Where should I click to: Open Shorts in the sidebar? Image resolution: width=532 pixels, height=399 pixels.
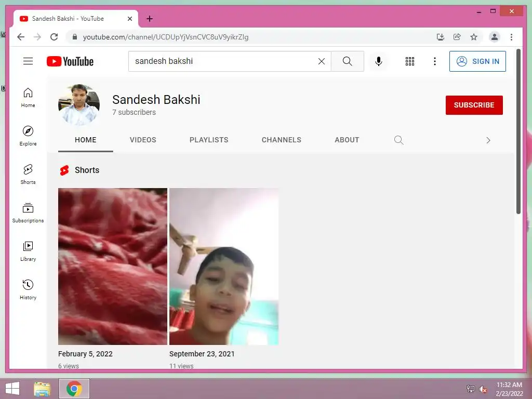pos(28,175)
